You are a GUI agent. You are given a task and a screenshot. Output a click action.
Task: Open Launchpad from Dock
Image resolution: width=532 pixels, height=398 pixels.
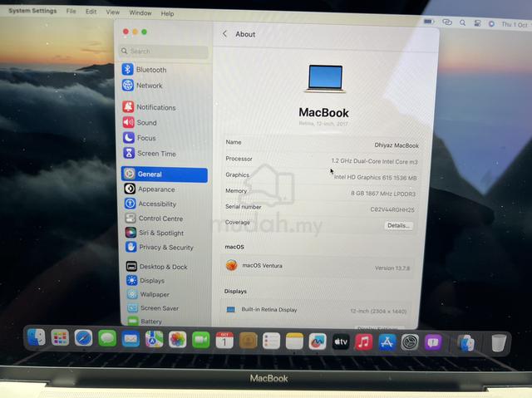[x=60, y=337]
